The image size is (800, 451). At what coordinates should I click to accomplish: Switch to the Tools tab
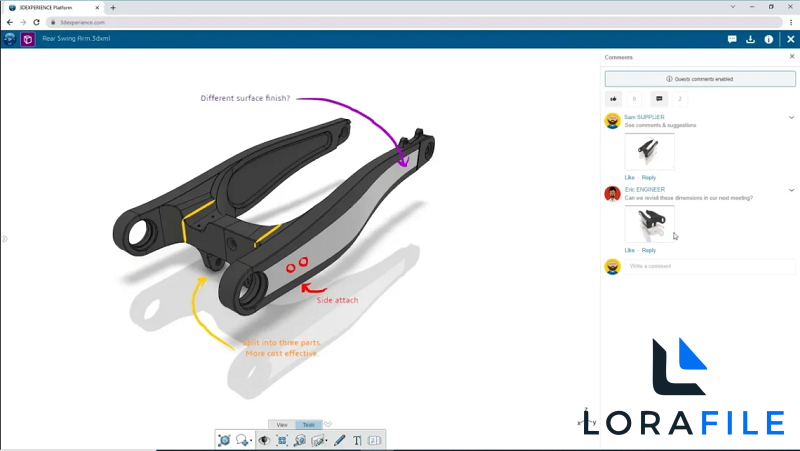pos(309,424)
